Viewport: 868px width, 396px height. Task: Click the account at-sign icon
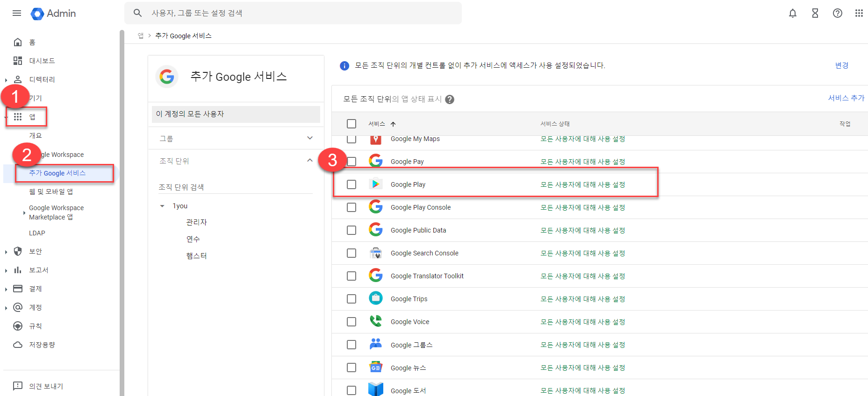pyautogui.click(x=18, y=307)
